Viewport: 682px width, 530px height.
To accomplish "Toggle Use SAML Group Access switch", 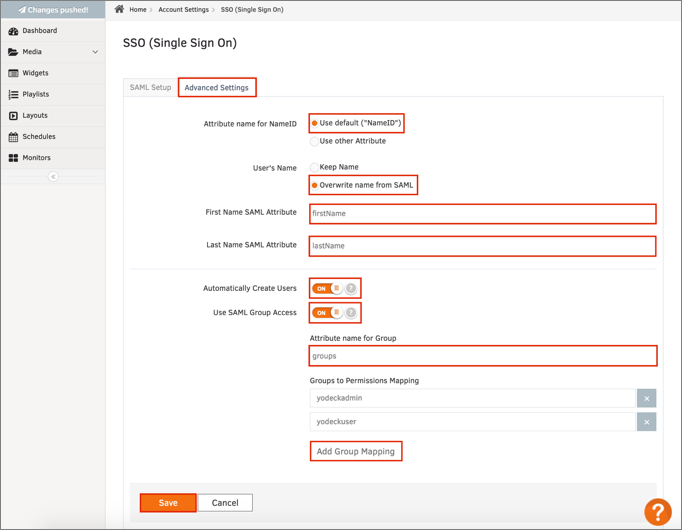I will click(x=334, y=313).
